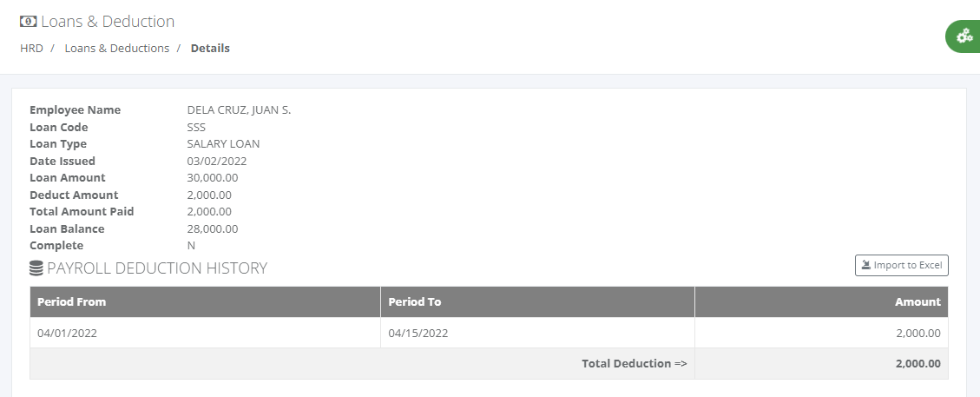
Task: Click the money icon beside Loans & Deduction
Action: [28, 21]
